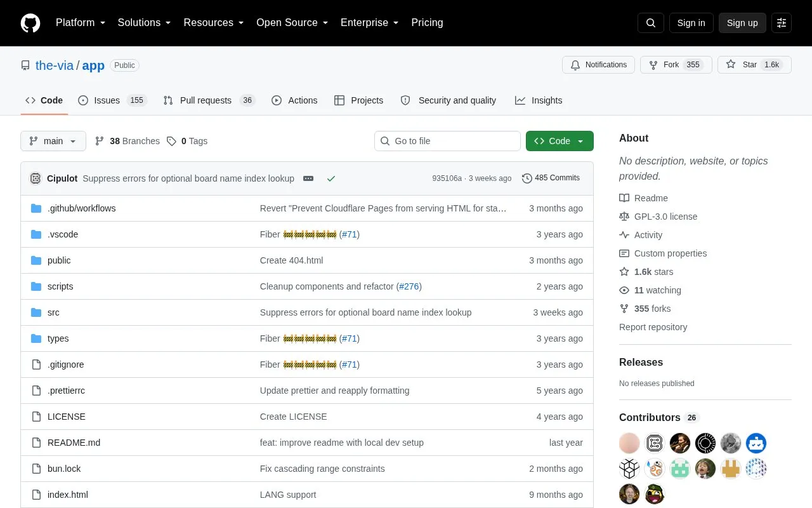
Task: Open the Solutions menu
Action: click(x=144, y=23)
